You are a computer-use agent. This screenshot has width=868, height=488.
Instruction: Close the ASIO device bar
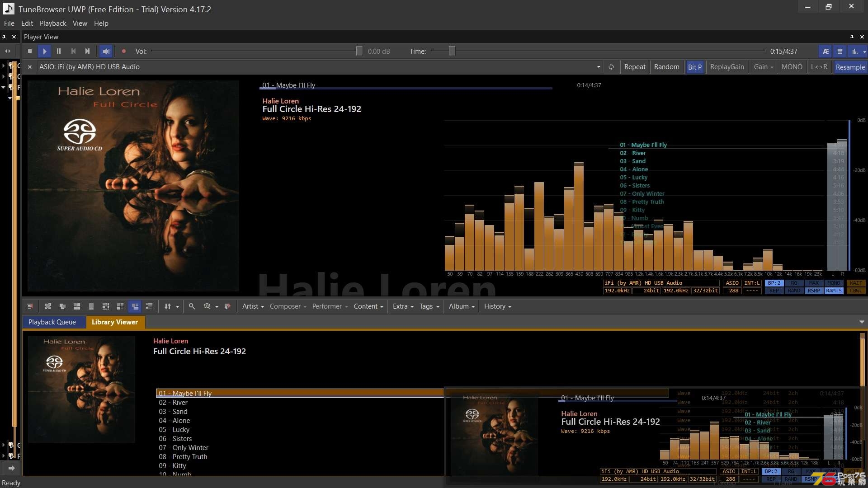[30, 67]
